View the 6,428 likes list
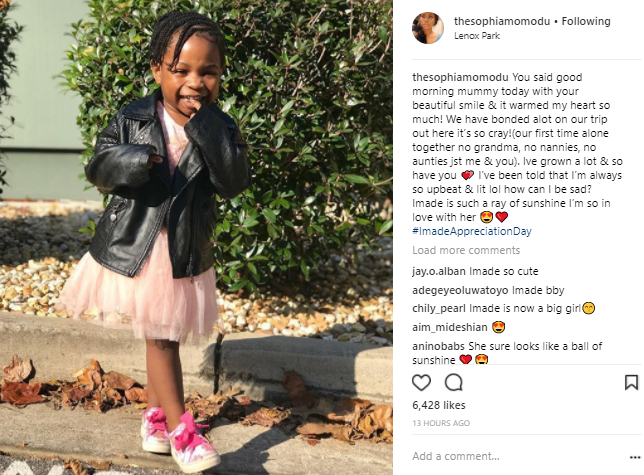 click(x=439, y=405)
